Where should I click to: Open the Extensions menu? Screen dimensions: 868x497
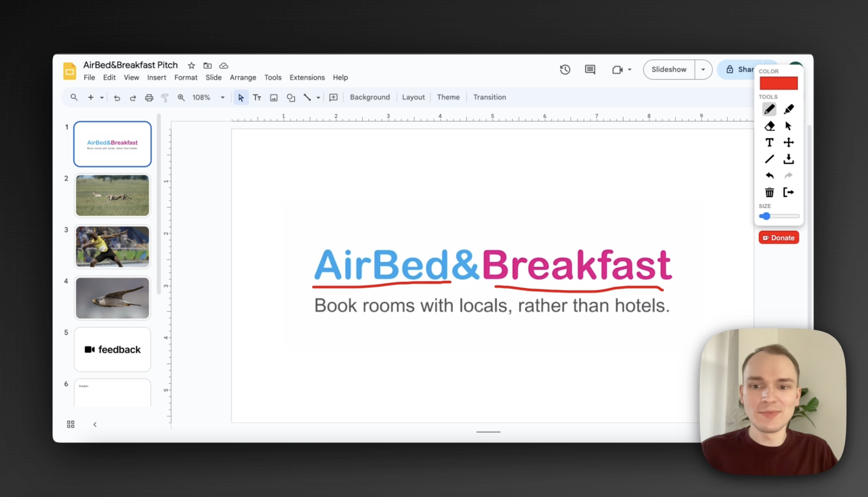coord(307,77)
